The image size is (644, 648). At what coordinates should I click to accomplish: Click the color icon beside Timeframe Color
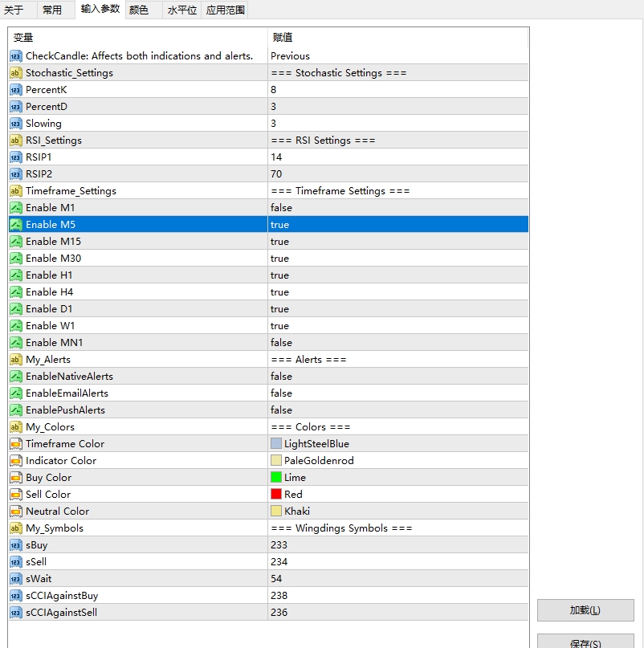click(x=16, y=444)
